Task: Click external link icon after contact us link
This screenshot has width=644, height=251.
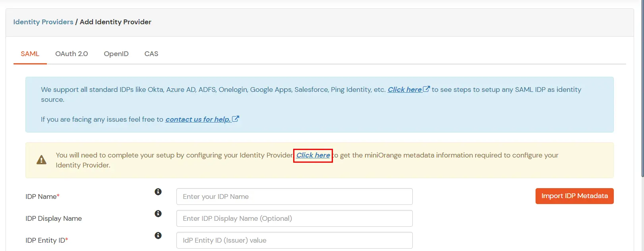Action: pyautogui.click(x=236, y=119)
